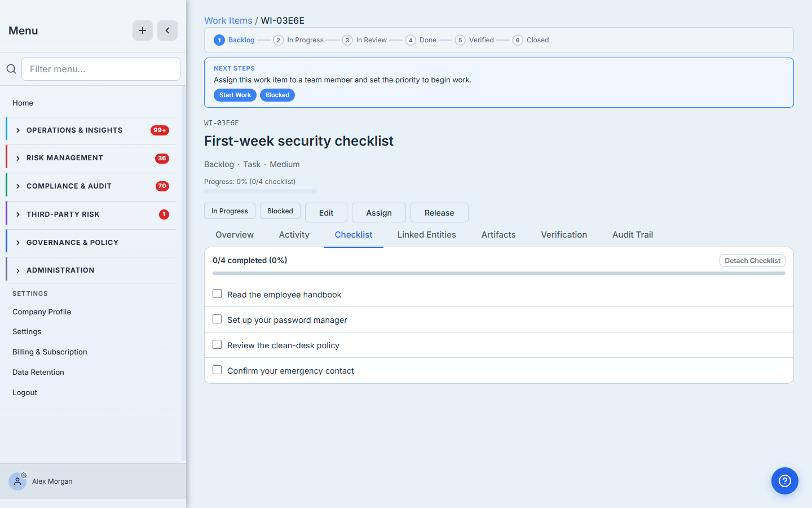Expand Administration section
The width and height of the screenshot is (812, 508).
pos(91,270)
